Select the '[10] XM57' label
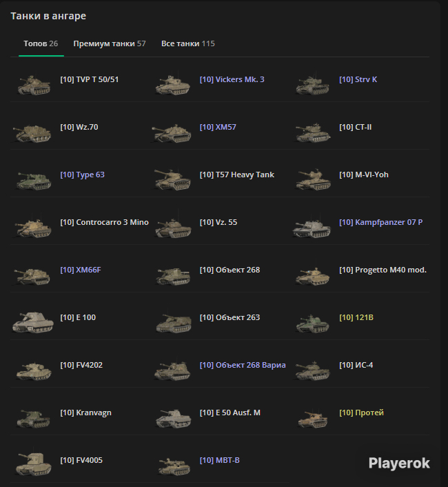The width and height of the screenshot is (448, 487). tap(218, 127)
